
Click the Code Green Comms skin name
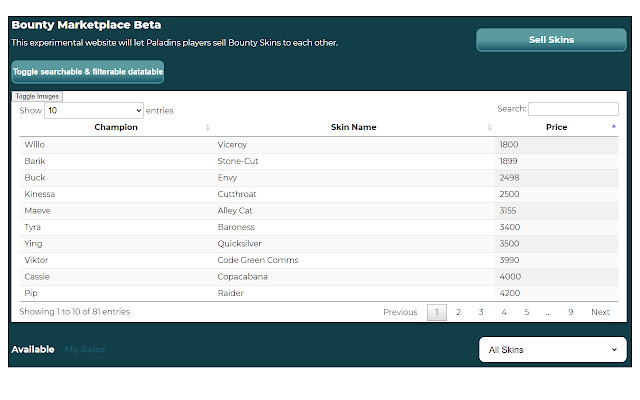tap(258, 260)
